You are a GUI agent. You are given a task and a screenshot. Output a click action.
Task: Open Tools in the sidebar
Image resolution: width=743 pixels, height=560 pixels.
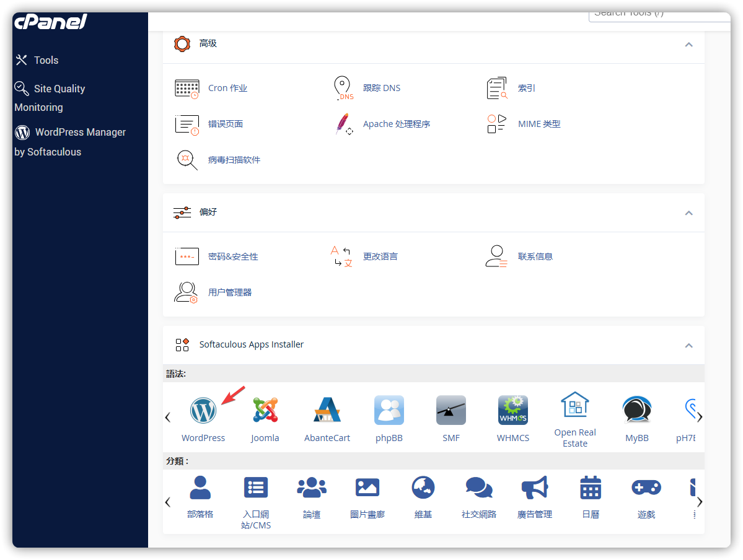[37, 60]
